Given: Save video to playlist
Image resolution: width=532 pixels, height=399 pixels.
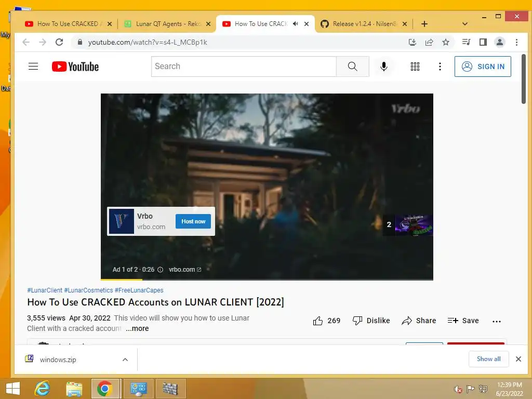Looking at the screenshot, I should [463, 321].
